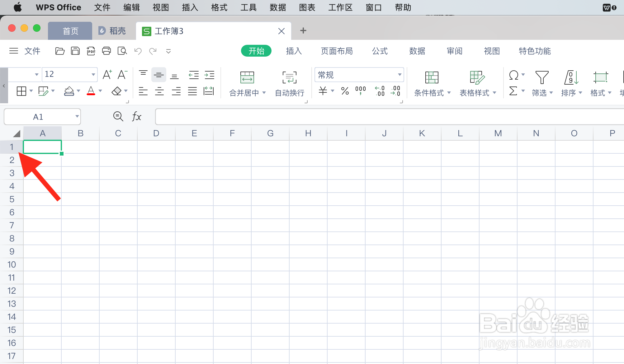Click the Filter funnel icon
The image size is (624, 364).
541,77
